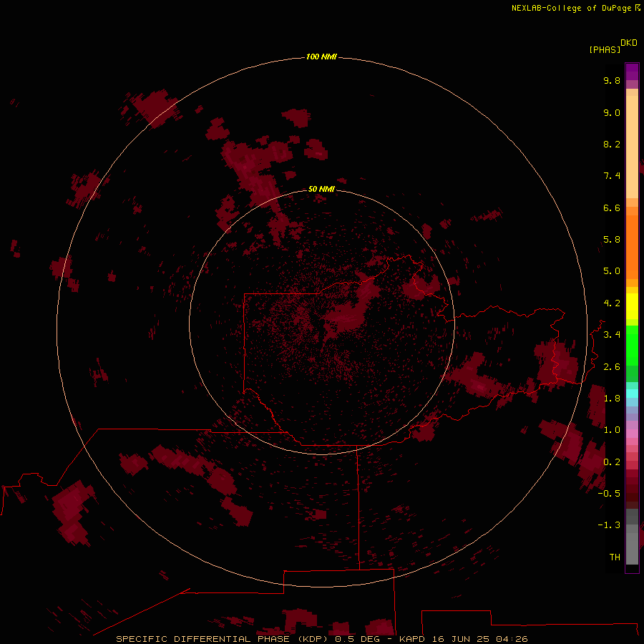Screen dimensions: 644x644
Task: Select the 0.2 scale value
Action: tap(612, 462)
